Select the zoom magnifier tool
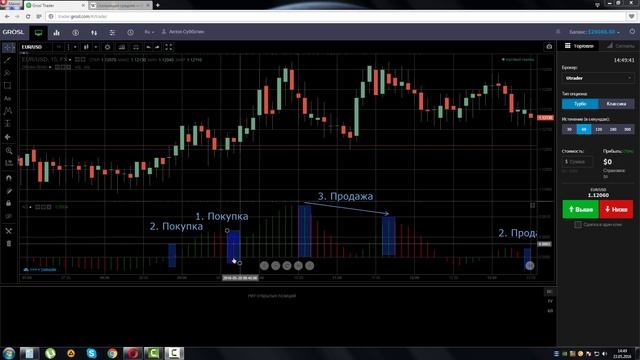Viewport: 640px width, 360px height. tap(9, 151)
